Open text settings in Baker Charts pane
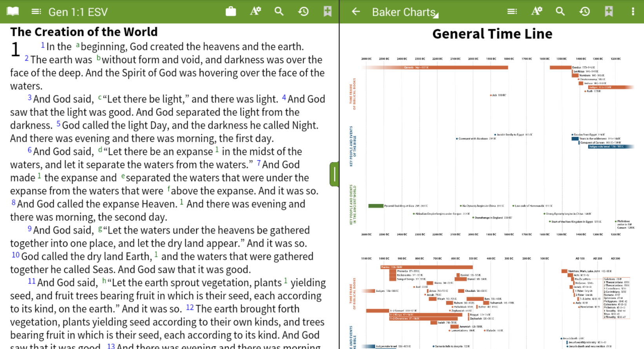This screenshot has width=644, height=349. pos(537,11)
